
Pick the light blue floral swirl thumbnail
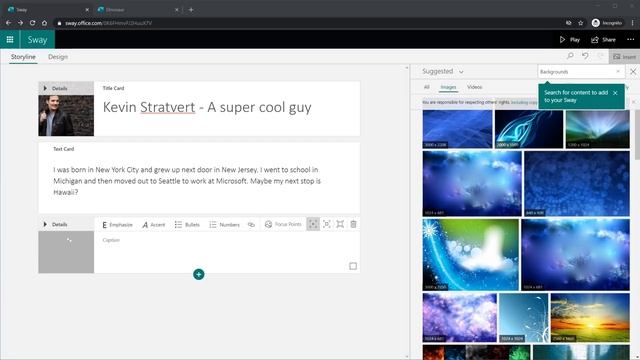point(523,318)
